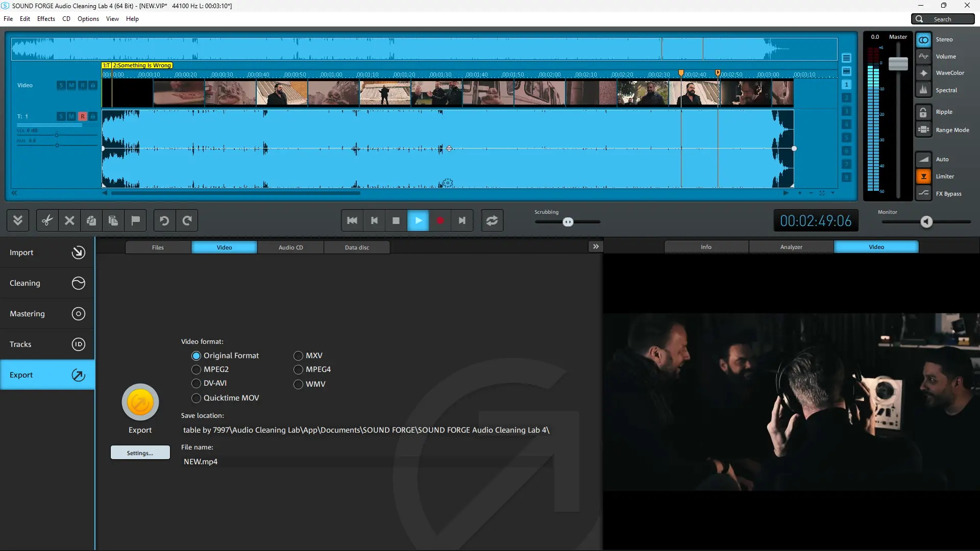Mute audio track T: 1
Screen dimensions: 980x551
tap(71, 116)
